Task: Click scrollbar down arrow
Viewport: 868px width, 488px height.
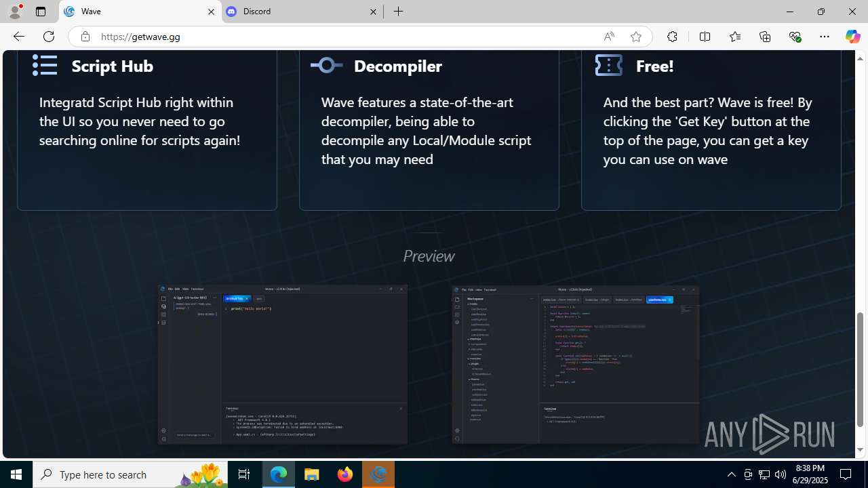Action: click(x=860, y=449)
